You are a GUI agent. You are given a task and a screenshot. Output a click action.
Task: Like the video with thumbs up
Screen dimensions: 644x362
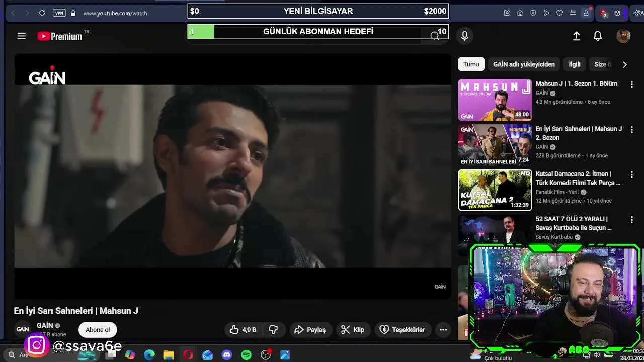pyautogui.click(x=243, y=330)
